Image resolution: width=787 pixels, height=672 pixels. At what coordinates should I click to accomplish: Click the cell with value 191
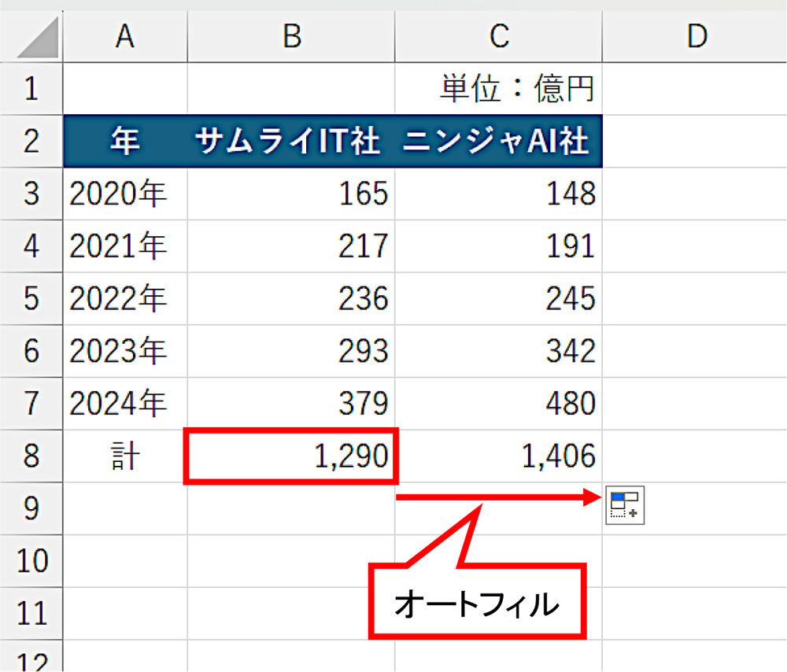click(x=498, y=246)
